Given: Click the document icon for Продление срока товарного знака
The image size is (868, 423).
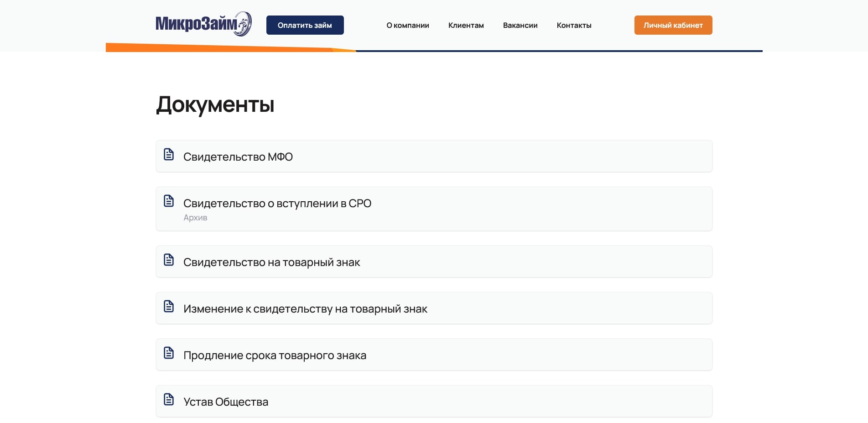Looking at the screenshot, I should [x=169, y=354].
